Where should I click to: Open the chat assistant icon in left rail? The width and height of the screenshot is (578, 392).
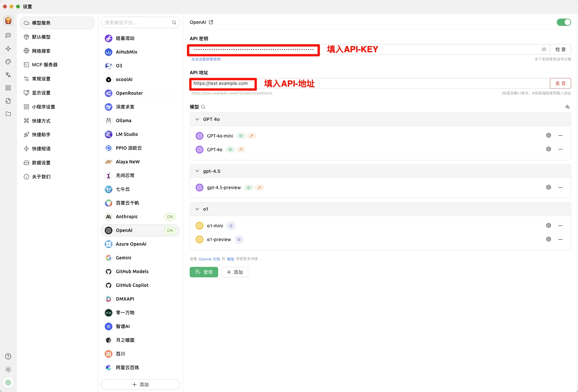click(x=8, y=35)
